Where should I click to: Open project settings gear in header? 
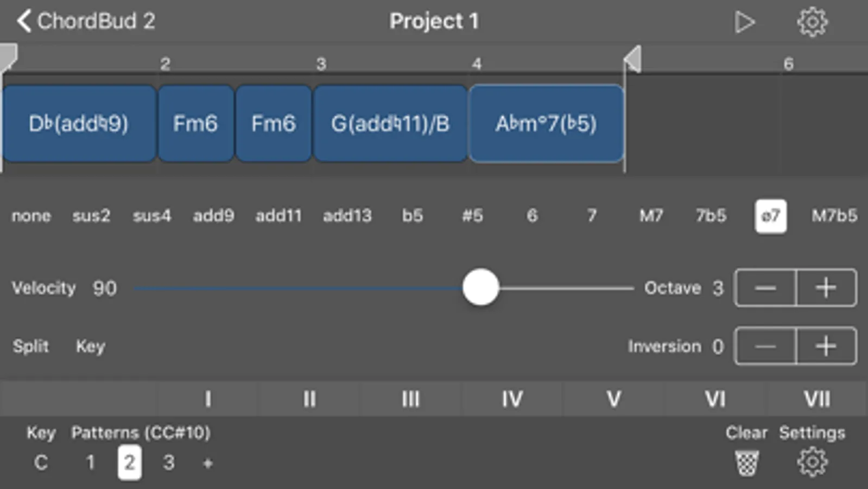(x=812, y=22)
